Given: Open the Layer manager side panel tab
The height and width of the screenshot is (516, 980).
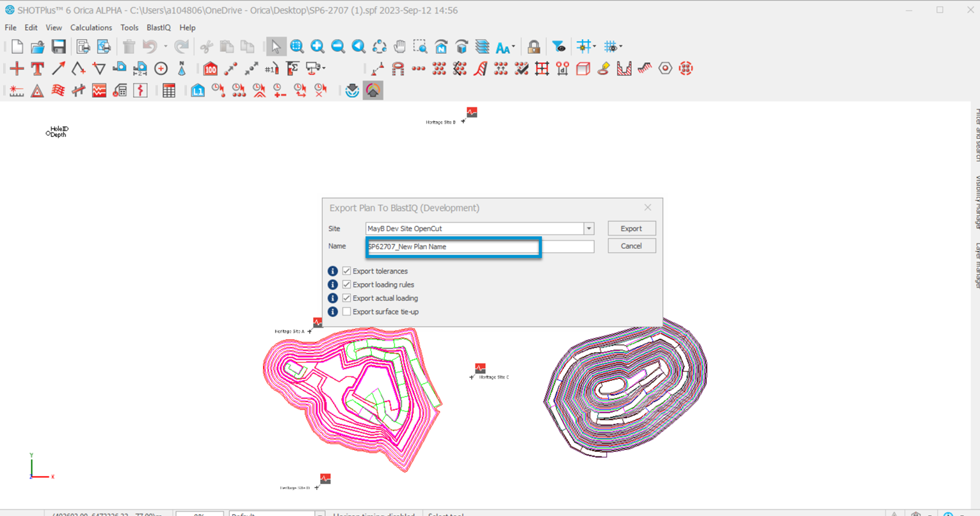Looking at the screenshot, I should coord(976,265).
